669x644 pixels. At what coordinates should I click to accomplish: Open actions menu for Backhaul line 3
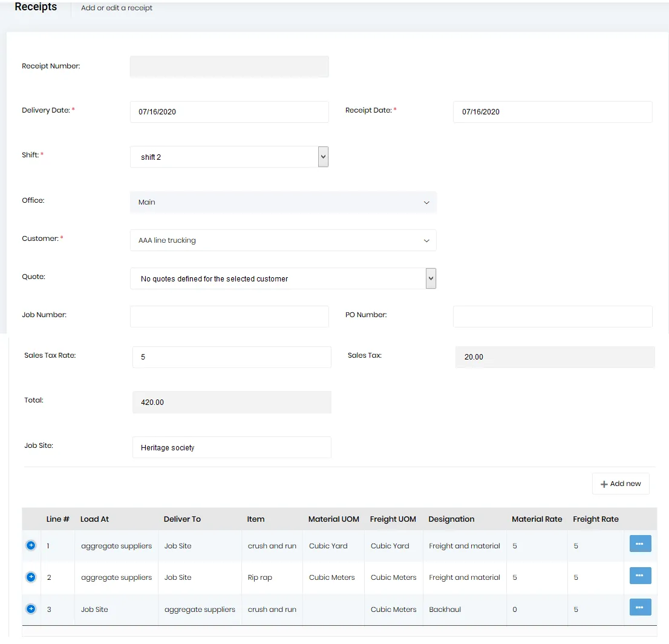(640, 607)
